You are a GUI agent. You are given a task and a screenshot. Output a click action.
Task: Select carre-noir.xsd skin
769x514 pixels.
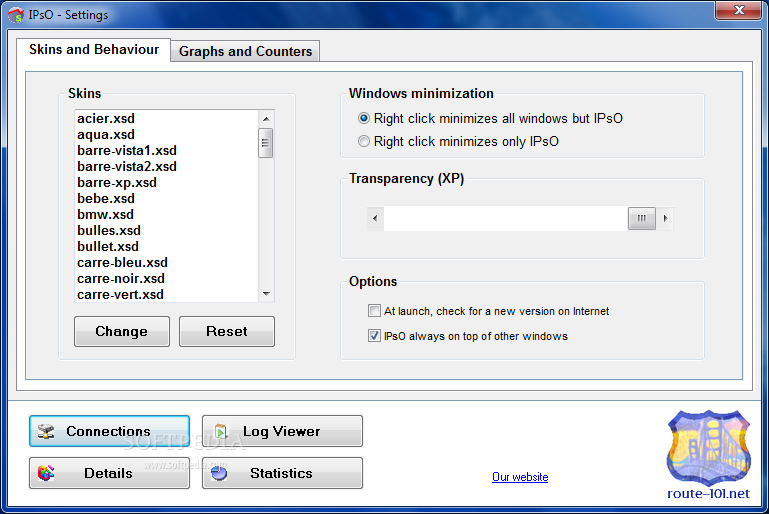166,279
